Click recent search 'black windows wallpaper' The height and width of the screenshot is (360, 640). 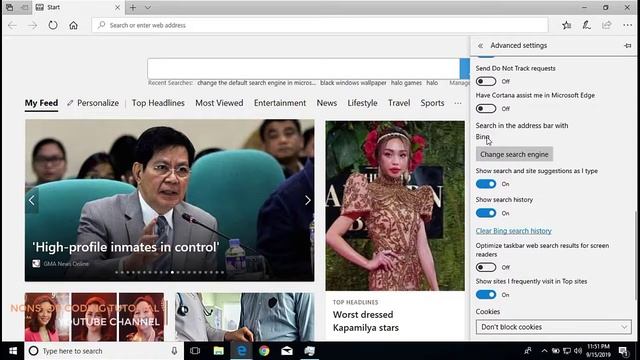(353, 83)
